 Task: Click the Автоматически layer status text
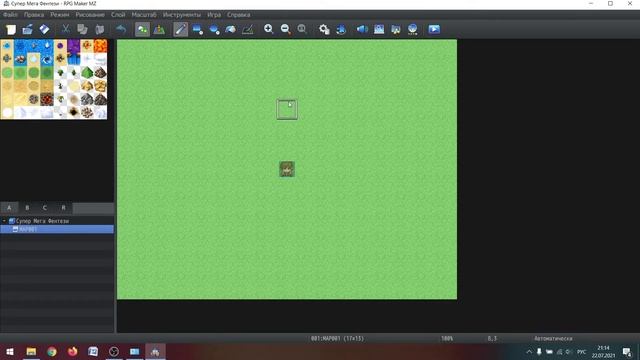pyautogui.click(x=553, y=338)
